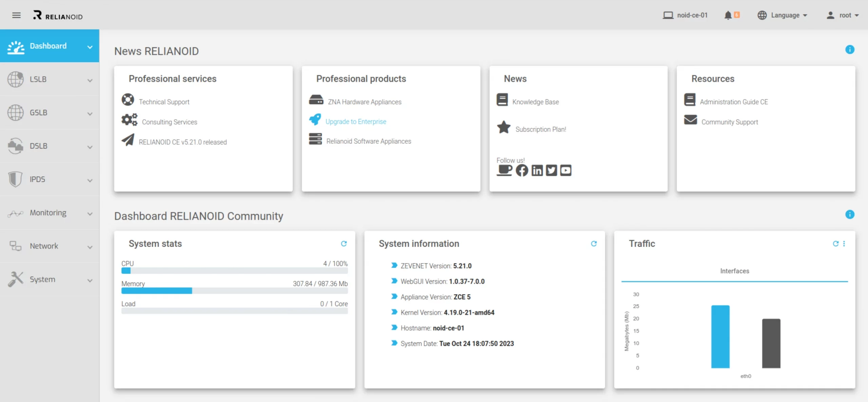The height and width of the screenshot is (402, 868).
Task: Open the Knowledge Base link
Action: [x=535, y=102]
